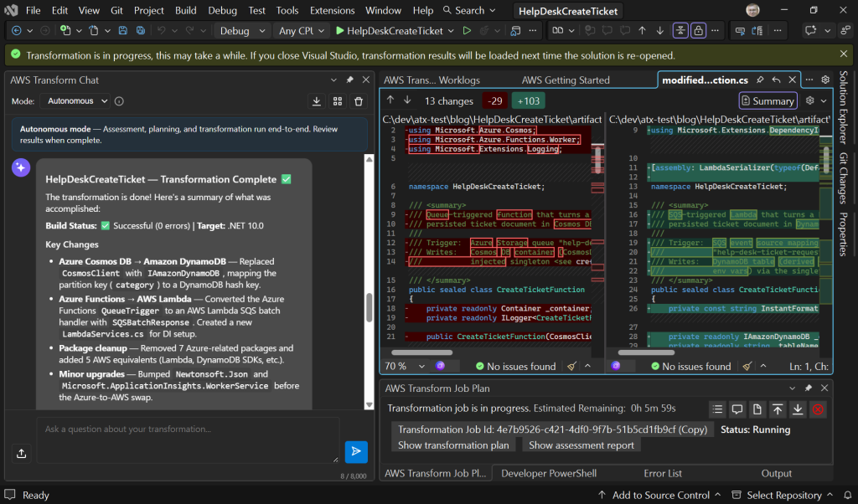Dismiss the transformation in progress notification bar
858x504 pixels.
pyautogui.click(x=843, y=54)
